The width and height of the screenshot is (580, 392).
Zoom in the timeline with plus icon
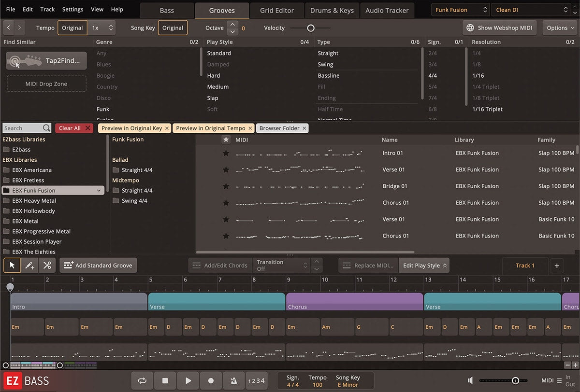575,365
